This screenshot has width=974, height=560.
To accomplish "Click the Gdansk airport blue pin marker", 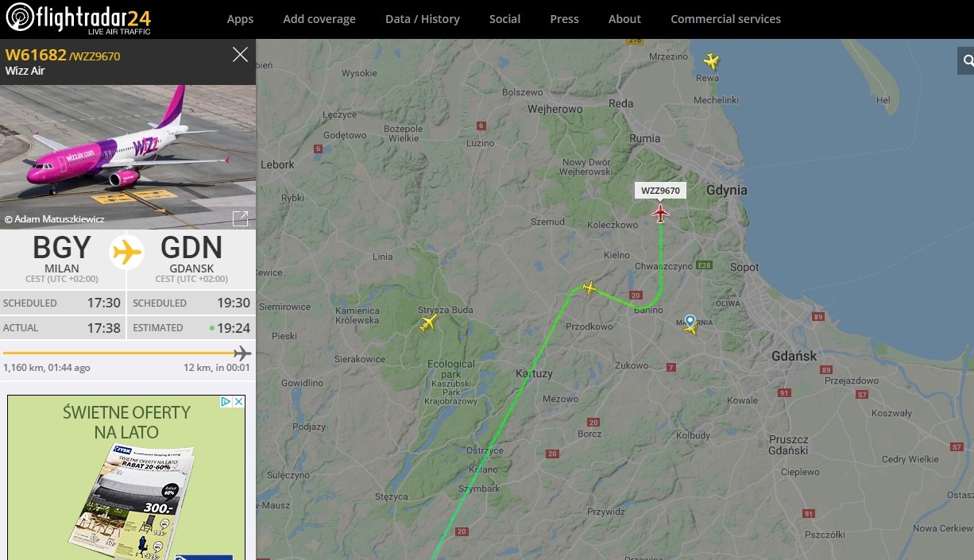I will tap(690, 321).
